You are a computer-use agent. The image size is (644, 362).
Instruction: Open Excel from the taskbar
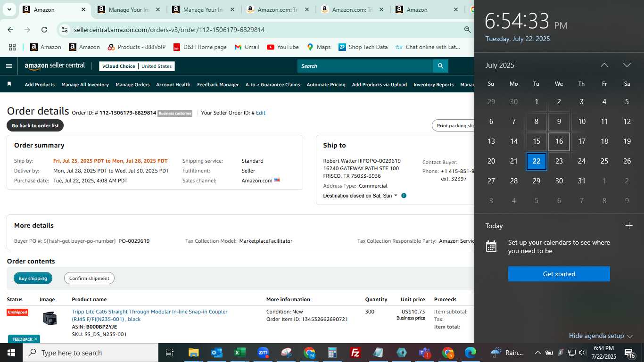pos(240,353)
